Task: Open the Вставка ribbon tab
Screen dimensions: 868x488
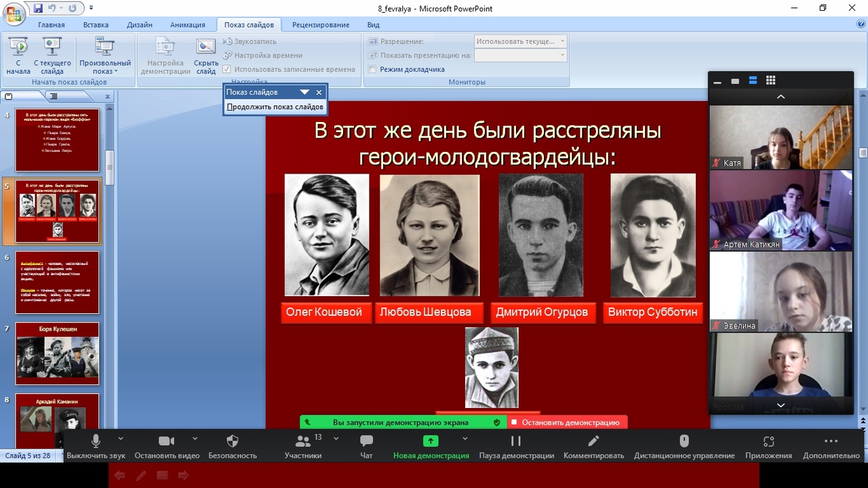Action: point(96,25)
